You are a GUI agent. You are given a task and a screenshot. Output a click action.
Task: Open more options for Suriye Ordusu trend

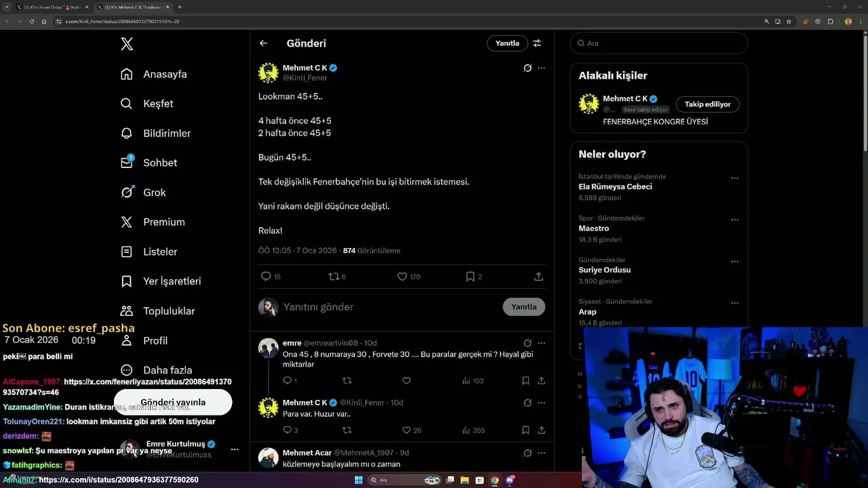coord(734,262)
